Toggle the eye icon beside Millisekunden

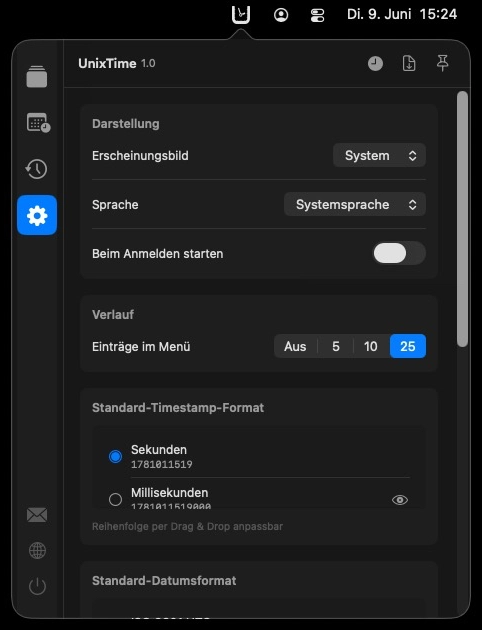tap(400, 499)
